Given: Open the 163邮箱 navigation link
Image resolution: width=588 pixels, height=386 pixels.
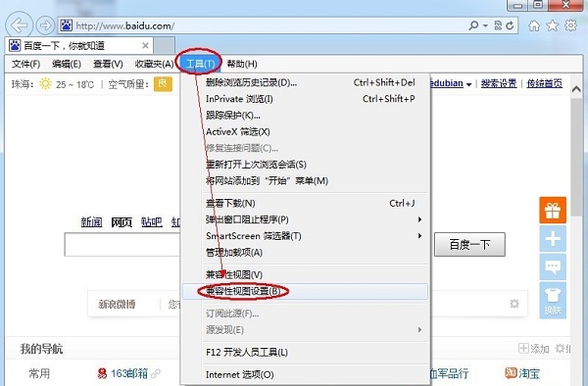Looking at the screenshot, I should [x=129, y=373].
